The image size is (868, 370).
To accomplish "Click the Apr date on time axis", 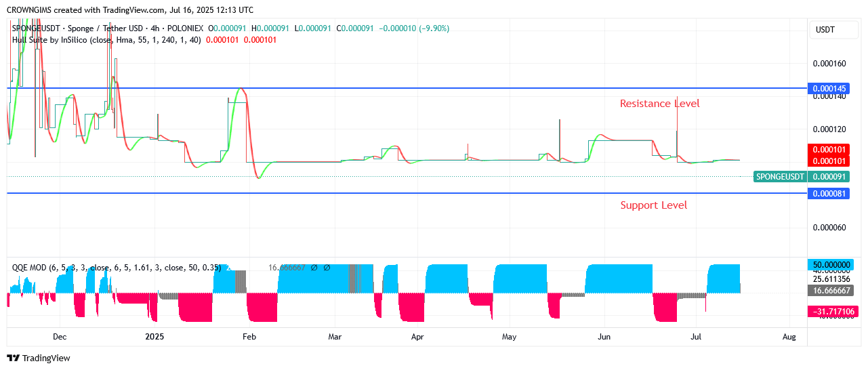I will click(417, 337).
